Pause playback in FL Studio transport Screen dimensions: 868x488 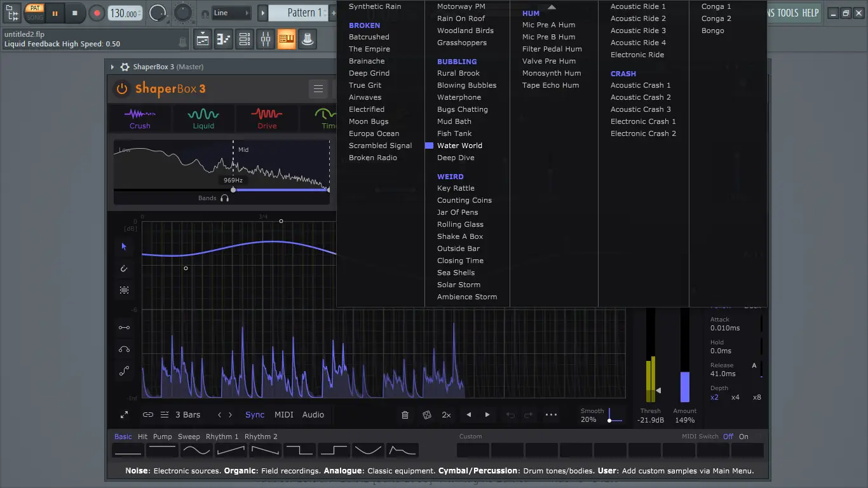[55, 13]
